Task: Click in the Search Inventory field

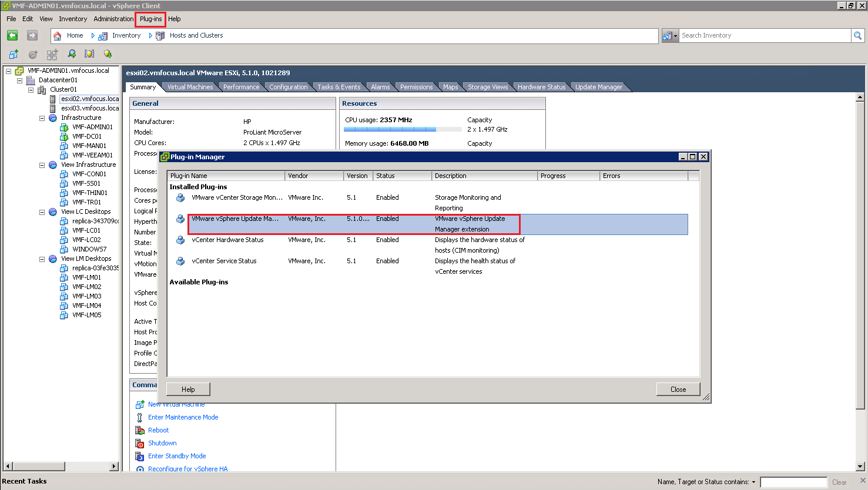Action: click(x=764, y=36)
